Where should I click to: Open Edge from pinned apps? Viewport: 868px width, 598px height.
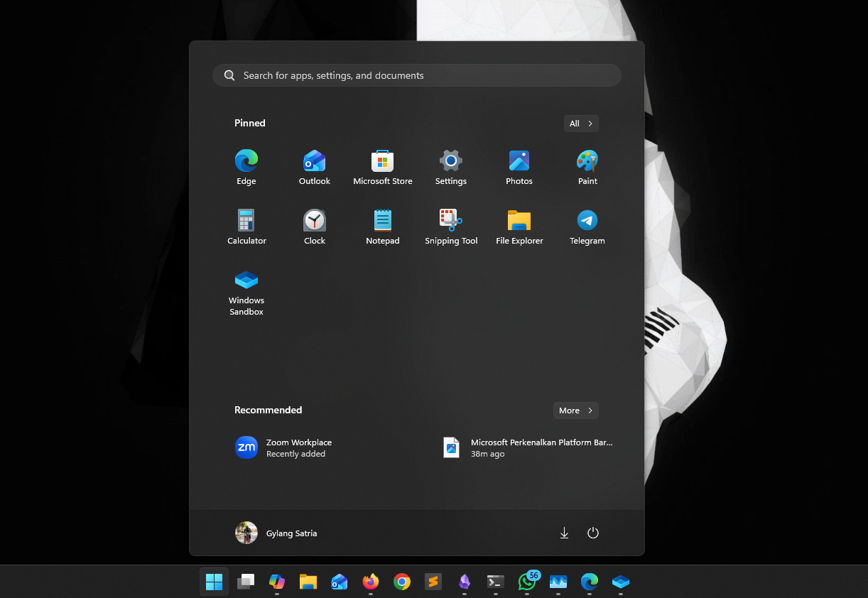pos(246,167)
